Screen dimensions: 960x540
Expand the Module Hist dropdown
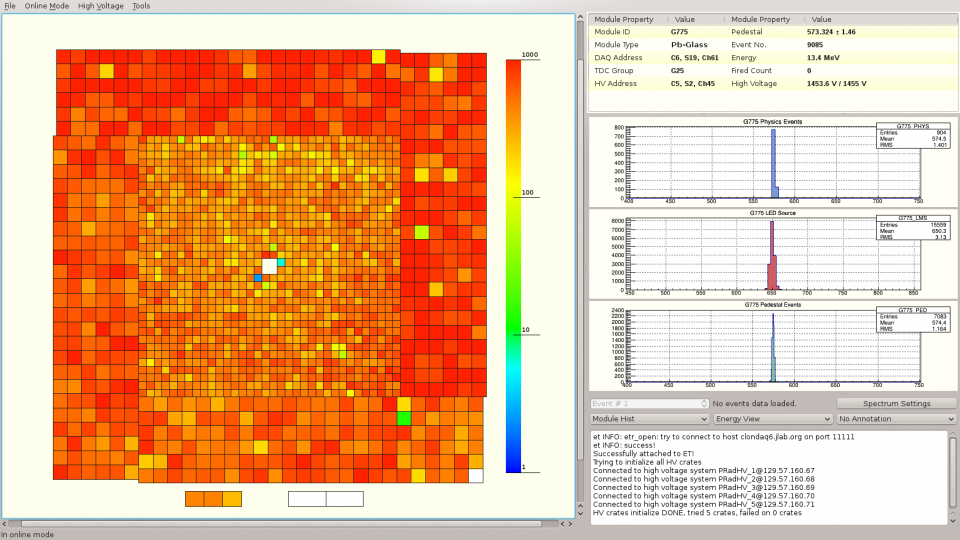tap(649, 419)
